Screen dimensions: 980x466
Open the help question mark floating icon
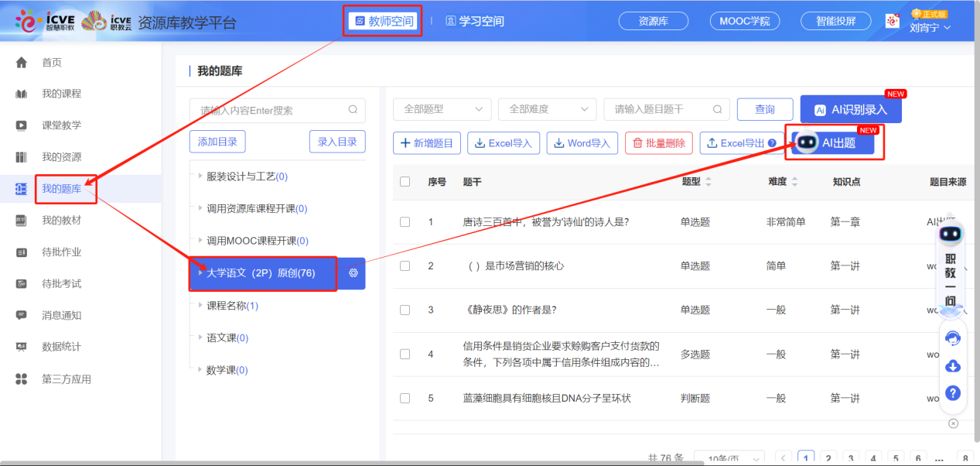pos(953,393)
